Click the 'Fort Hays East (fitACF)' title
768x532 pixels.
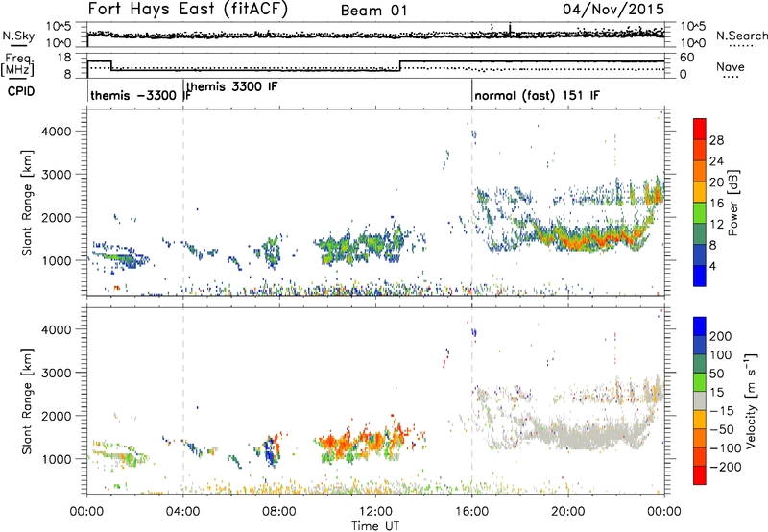click(187, 9)
